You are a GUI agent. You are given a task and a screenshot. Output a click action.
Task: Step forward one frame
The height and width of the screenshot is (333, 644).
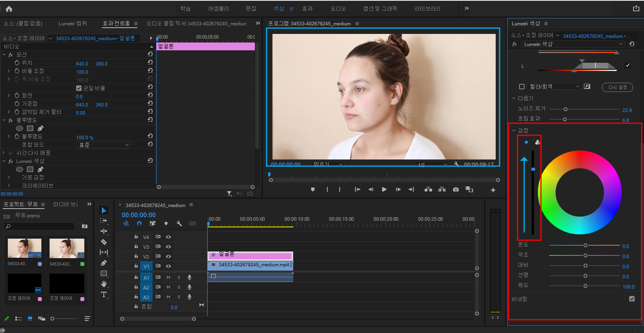398,190
